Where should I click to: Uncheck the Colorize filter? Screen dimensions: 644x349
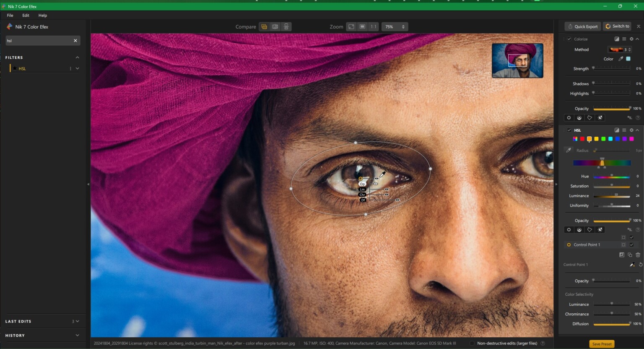(x=569, y=39)
